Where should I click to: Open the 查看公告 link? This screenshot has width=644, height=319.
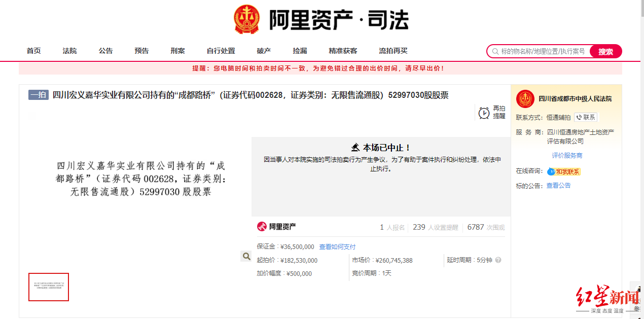pos(558,186)
